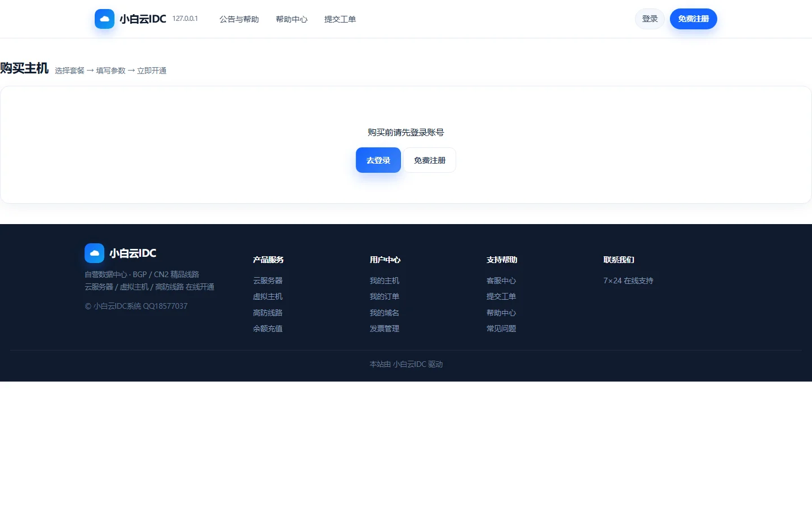Click the 去登录 button

point(378,160)
